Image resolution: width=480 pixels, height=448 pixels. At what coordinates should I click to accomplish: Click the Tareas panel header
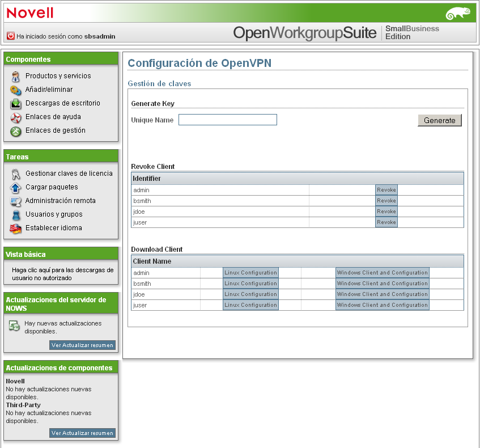tap(61, 157)
